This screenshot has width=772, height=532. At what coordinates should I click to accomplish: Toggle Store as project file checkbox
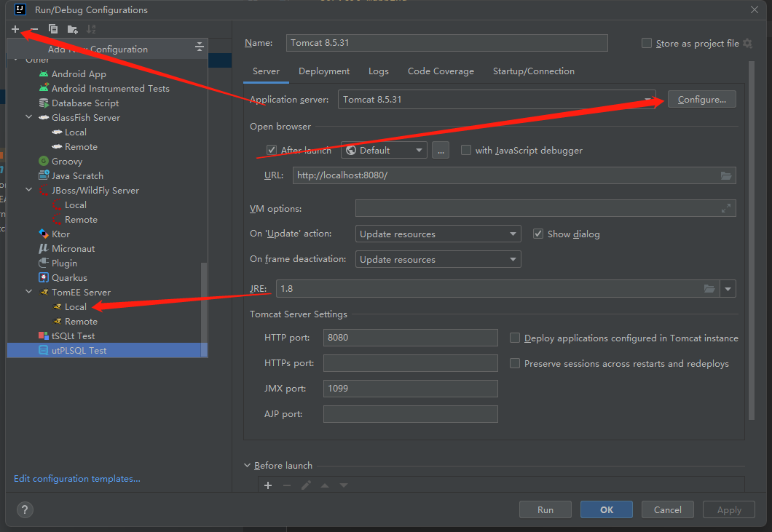tap(647, 44)
